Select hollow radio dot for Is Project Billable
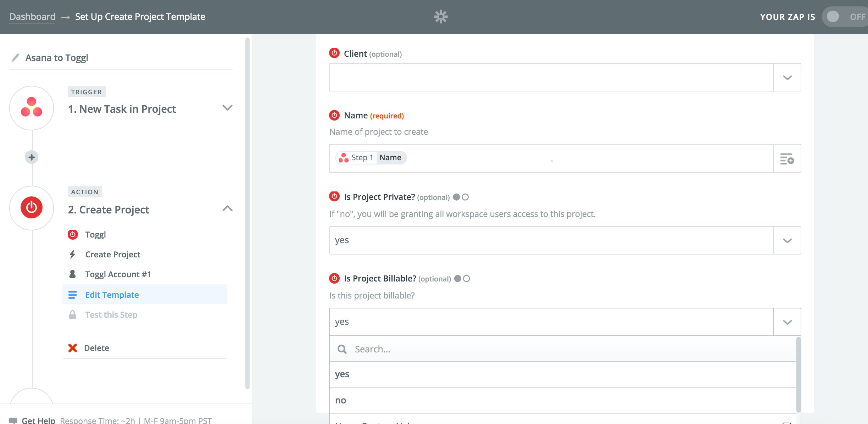The height and width of the screenshot is (424, 868). click(x=467, y=279)
